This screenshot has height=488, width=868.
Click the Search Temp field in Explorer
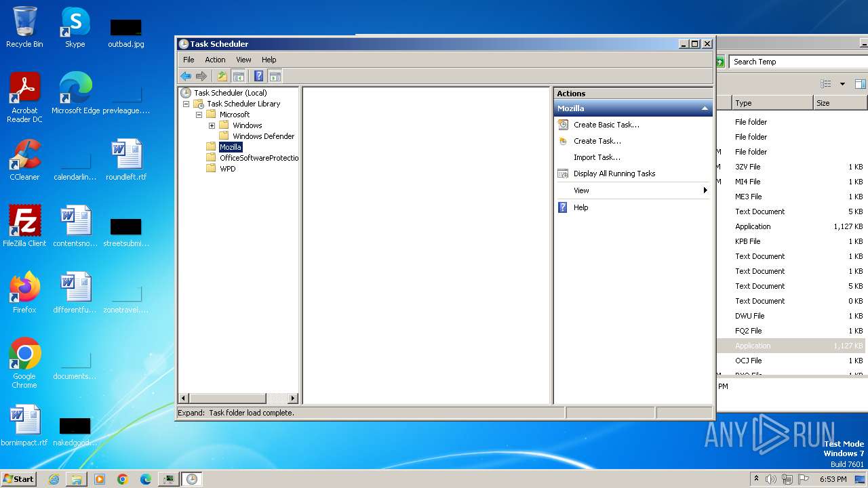pyautogui.click(x=798, y=62)
